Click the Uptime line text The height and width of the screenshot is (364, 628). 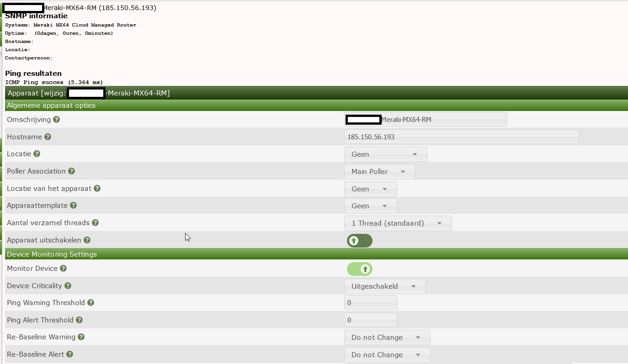pos(59,33)
